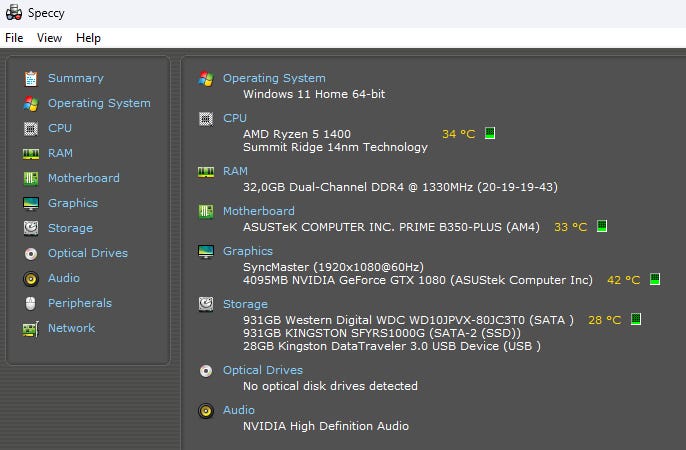Screen dimensions: 686x450
Task: Click the text 'AMD Ryzen 5 1400'
Action: 297,134
